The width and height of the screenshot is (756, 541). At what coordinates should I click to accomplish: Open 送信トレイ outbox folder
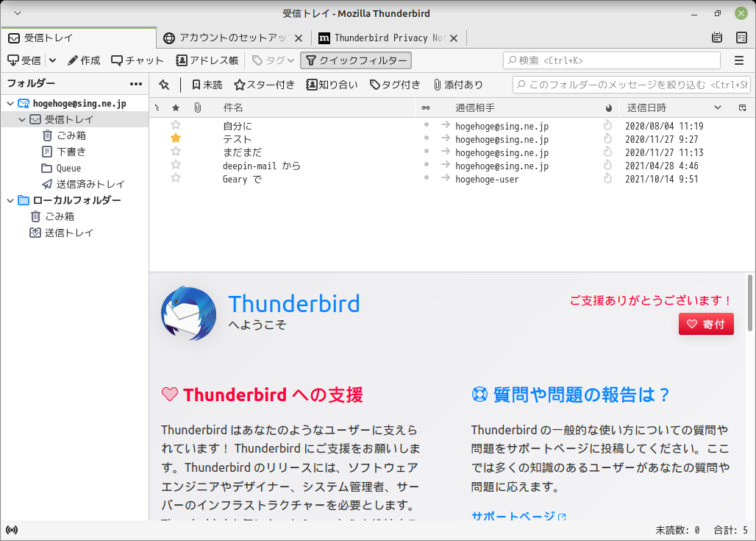tap(61, 233)
